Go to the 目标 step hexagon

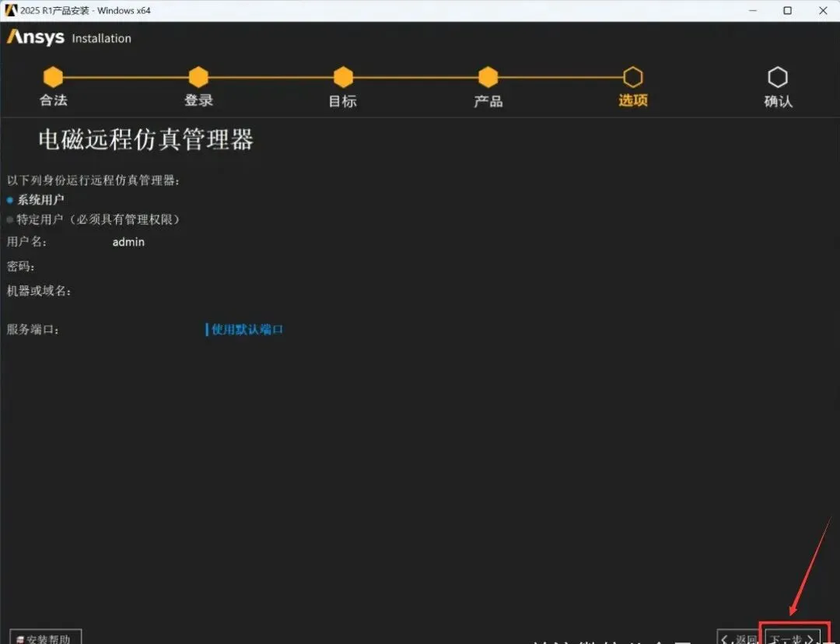pyautogui.click(x=343, y=77)
